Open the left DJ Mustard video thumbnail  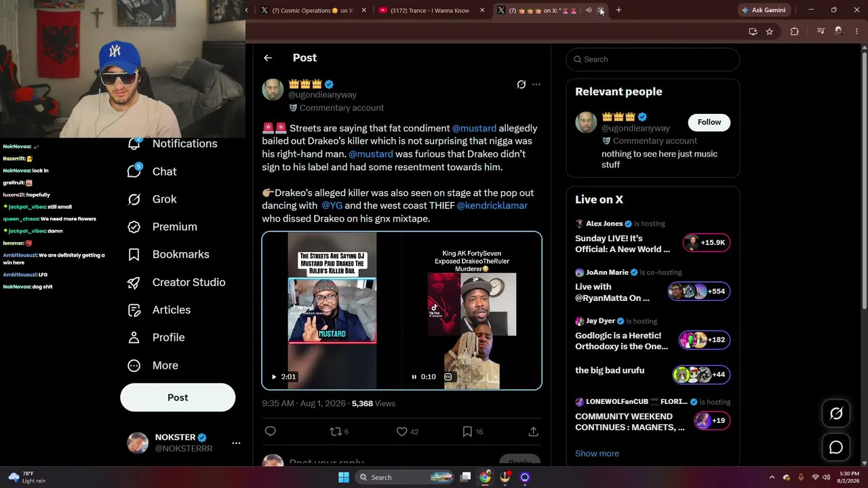(332, 311)
